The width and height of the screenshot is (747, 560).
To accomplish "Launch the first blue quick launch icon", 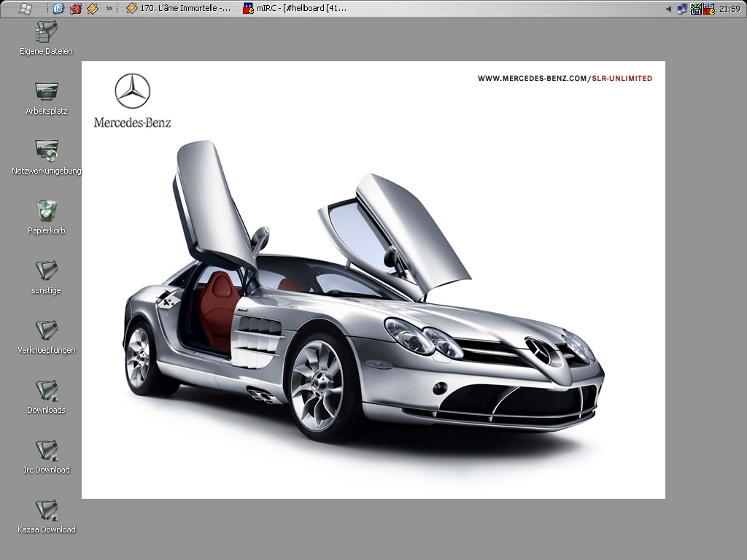I will click(x=59, y=9).
